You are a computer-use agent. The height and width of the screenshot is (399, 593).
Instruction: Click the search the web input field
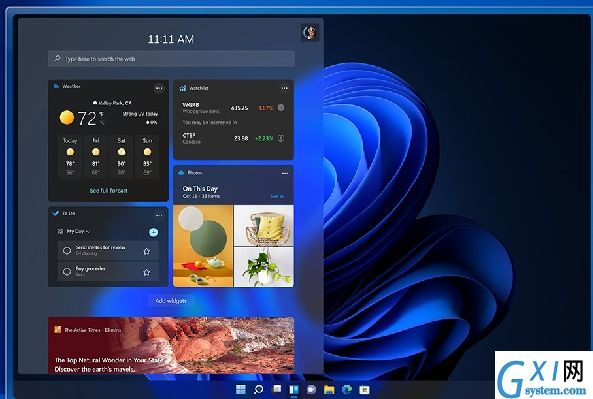click(171, 59)
